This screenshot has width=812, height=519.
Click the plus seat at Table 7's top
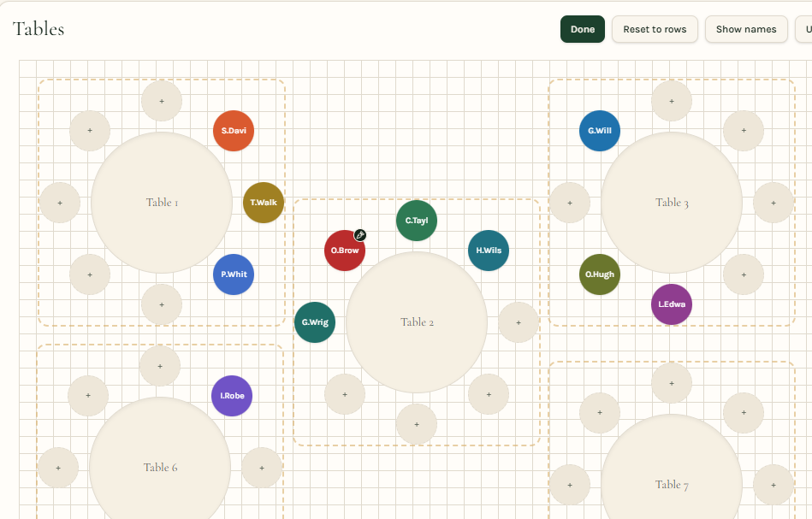click(x=672, y=383)
